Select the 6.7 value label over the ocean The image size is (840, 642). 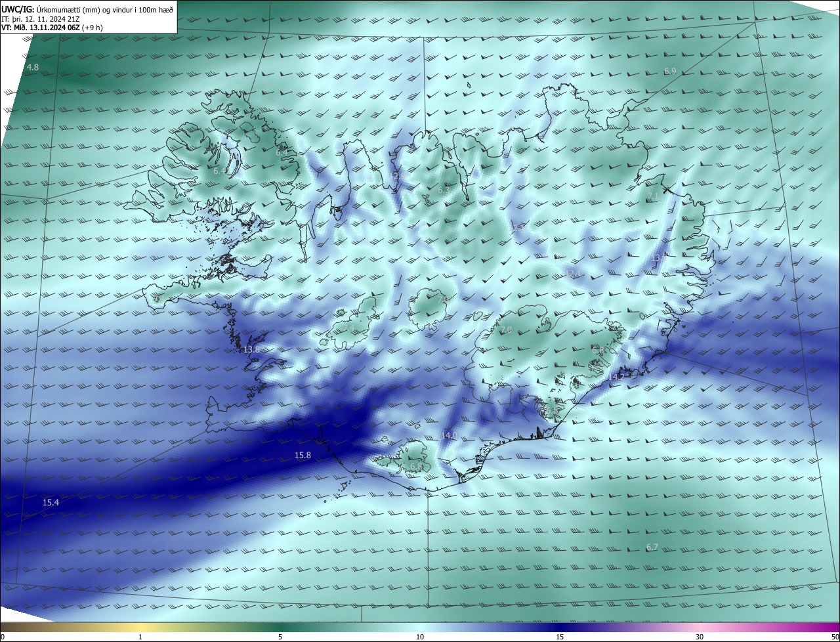point(652,547)
